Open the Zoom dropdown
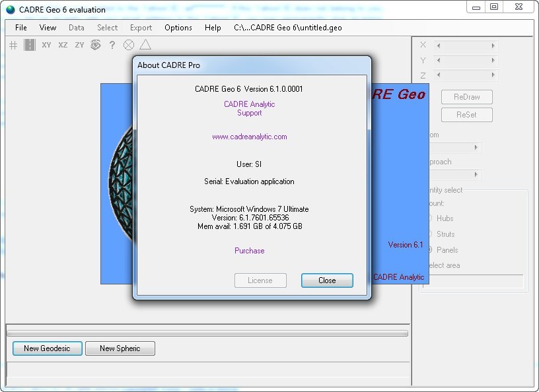Image resolution: width=539 pixels, height=392 pixels. coord(475,148)
